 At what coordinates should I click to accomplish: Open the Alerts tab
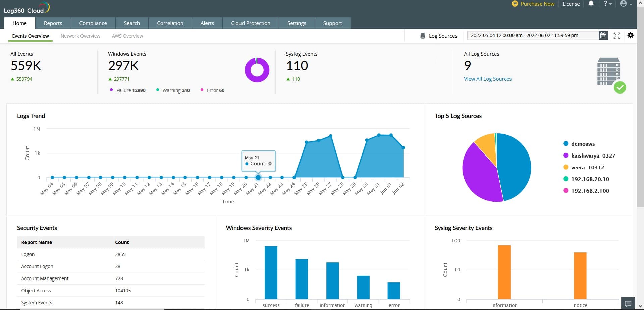click(x=207, y=23)
